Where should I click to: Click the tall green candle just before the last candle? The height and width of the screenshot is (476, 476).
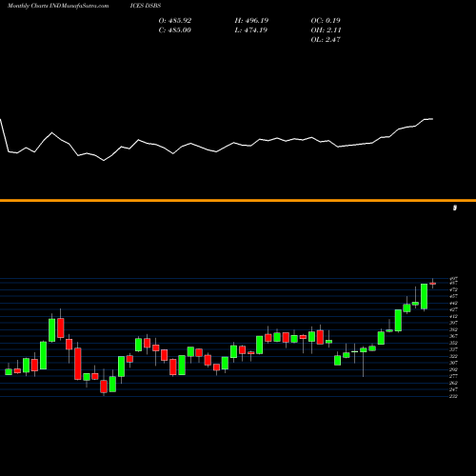pyautogui.click(x=424, y=296)
